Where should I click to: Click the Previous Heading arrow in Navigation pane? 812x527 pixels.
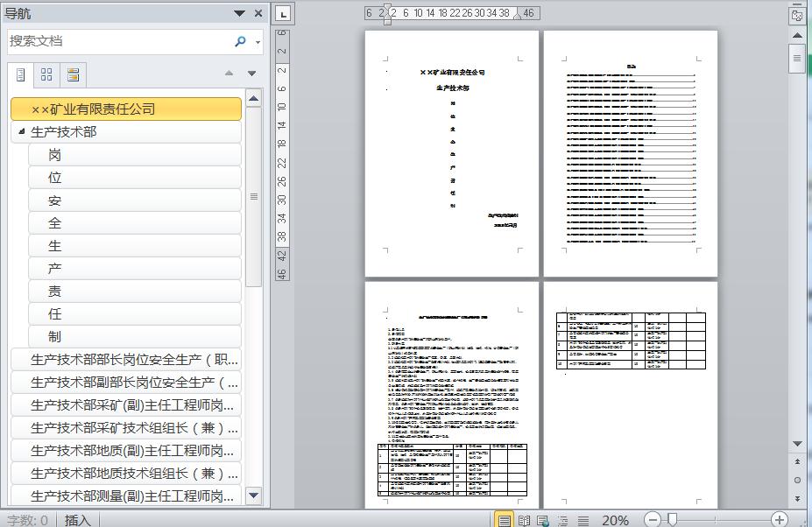[x=229, y=74]
